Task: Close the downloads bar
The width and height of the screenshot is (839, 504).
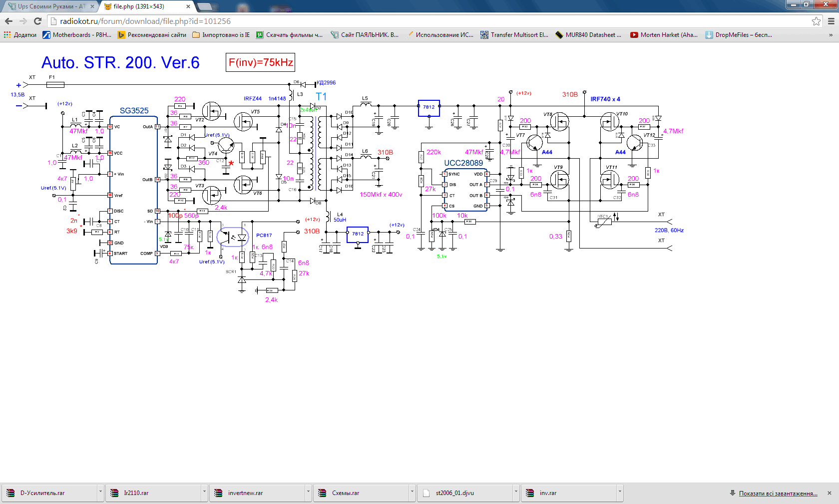Action: (x=830, y=493)
